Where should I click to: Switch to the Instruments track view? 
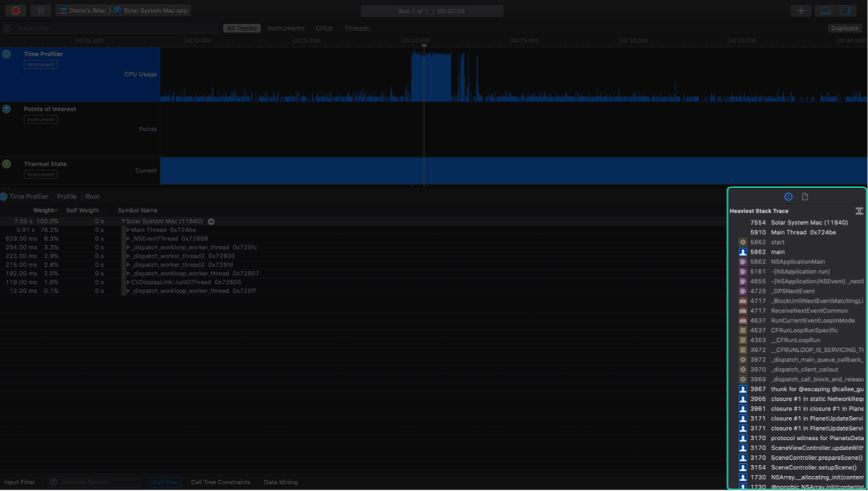pyautogui.click(x=286, y=29)
